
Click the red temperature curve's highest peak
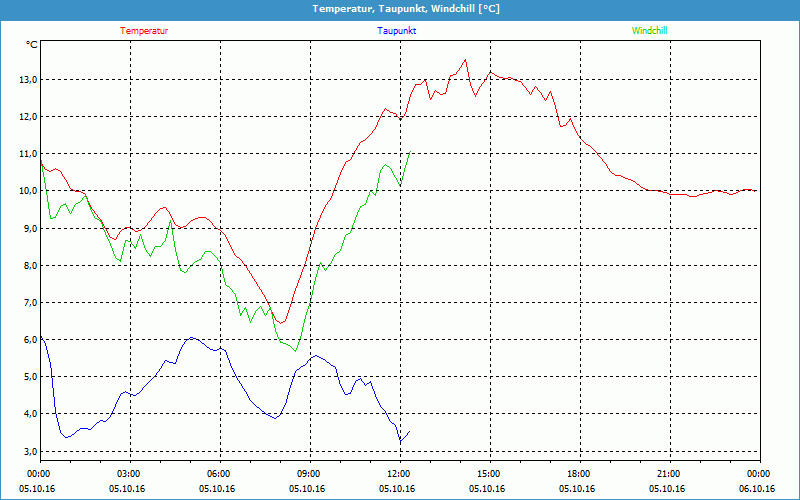(465, 60)
